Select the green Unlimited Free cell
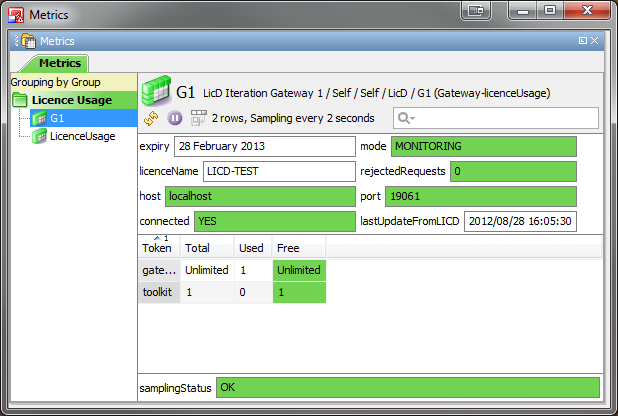This screenshot has width=618, height=416. tap(299, 270)
